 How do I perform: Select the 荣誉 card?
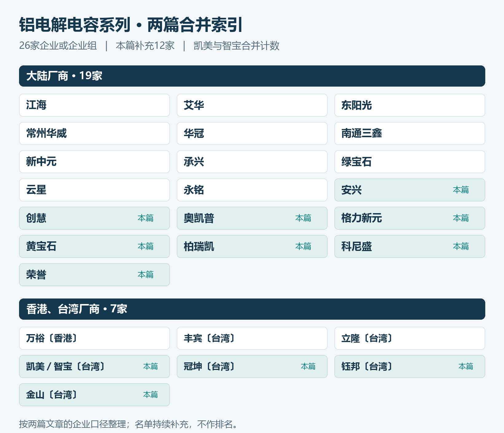click(94, 275)
